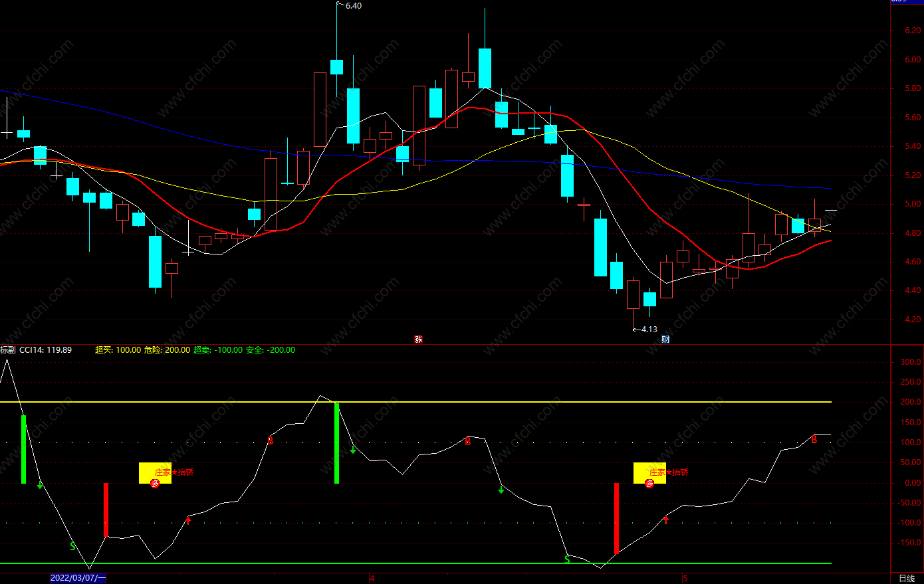Click the 'CCI14: 119.89' indicator value
Image resolution: width=924 pixels, height=584 pixels.
click(x=46, y=350)
